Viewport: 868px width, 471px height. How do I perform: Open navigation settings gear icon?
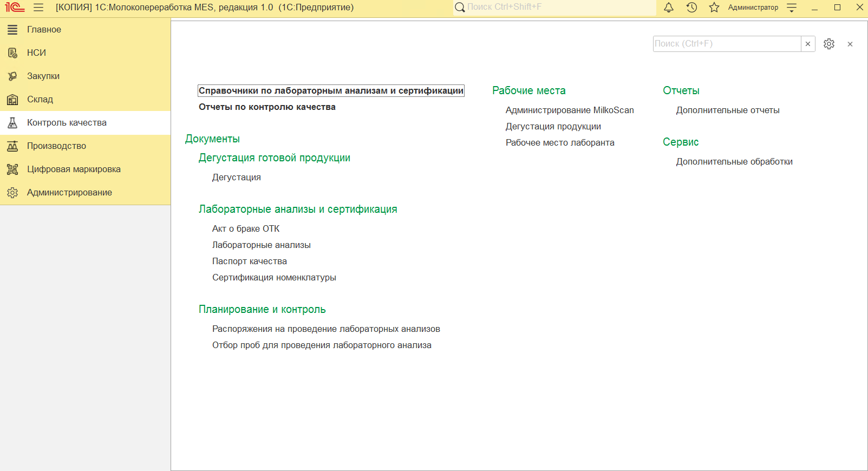point(829,44)
